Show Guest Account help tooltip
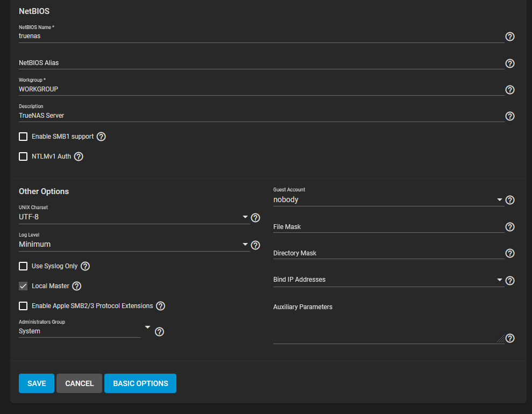 [x=509, y=200]
